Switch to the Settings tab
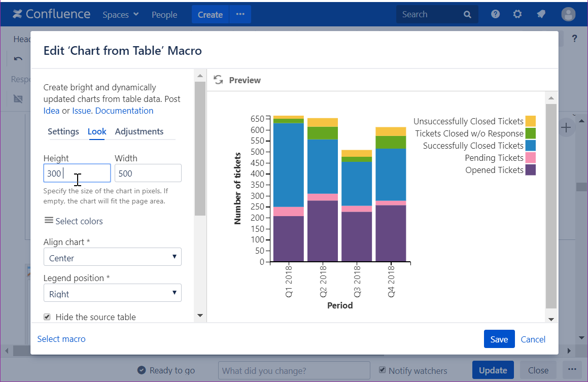 (x=63, y=131)
